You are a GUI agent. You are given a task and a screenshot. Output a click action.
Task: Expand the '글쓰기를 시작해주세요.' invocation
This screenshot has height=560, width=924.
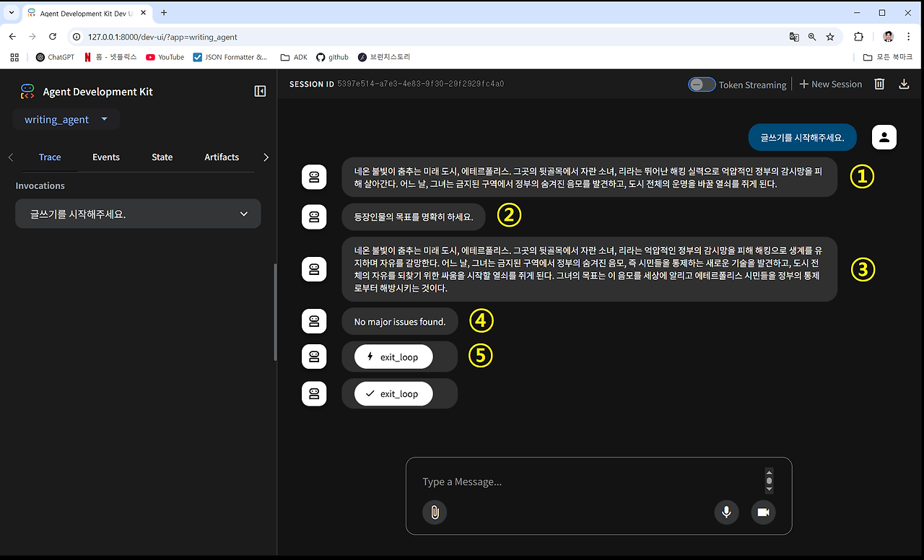coord(138,214)
